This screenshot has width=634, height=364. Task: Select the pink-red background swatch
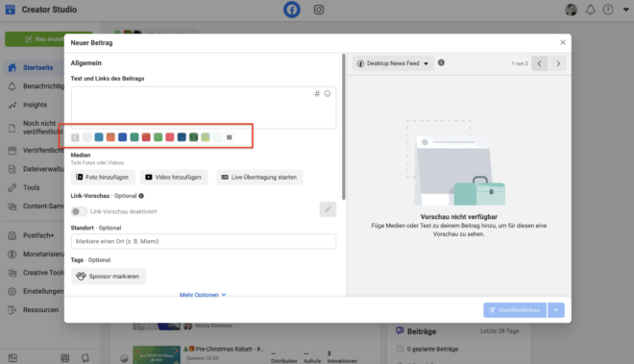coord(170,137)
